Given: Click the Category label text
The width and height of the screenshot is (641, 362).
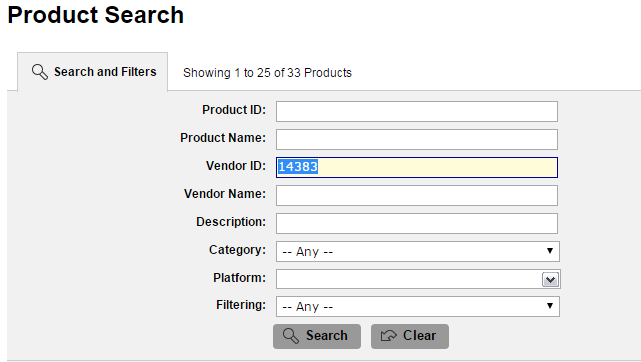Looking at the screenshot, I should point(238,250).
